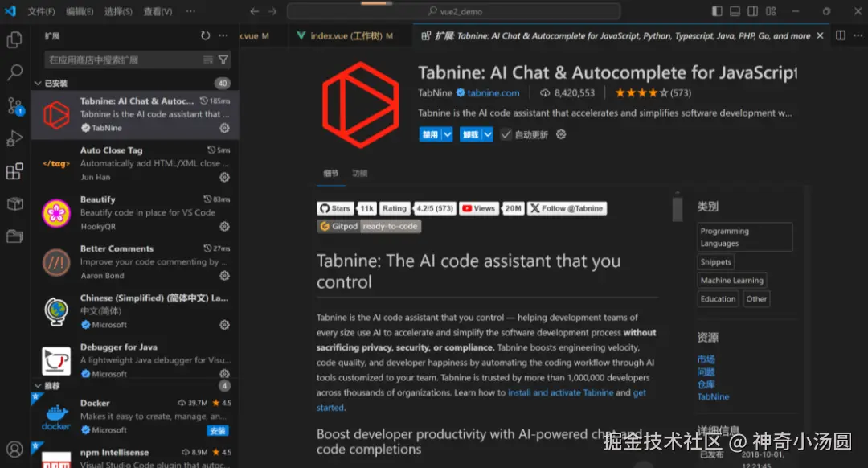Viewport: 868px width, 468px height.
Task: Open Beautify manage gear
Action: click(224, 227)
